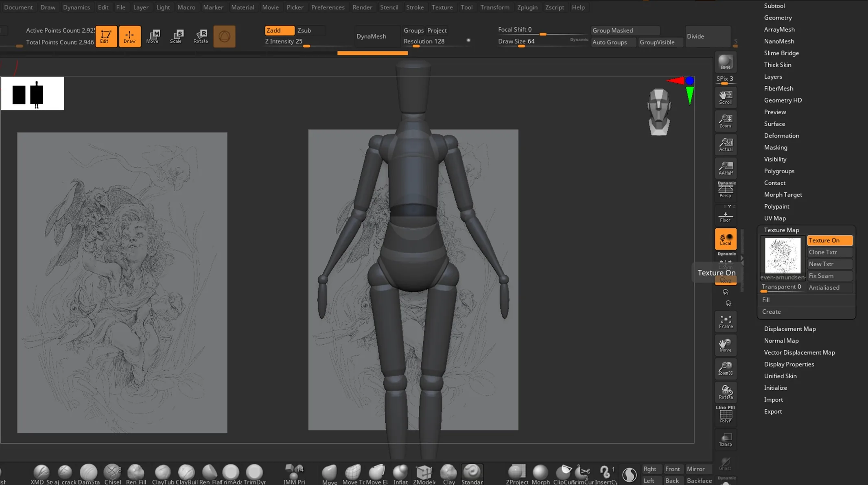Expand the Masking section
The height and width of the screenshot is (485, 868).
click(x=776, y=147)
